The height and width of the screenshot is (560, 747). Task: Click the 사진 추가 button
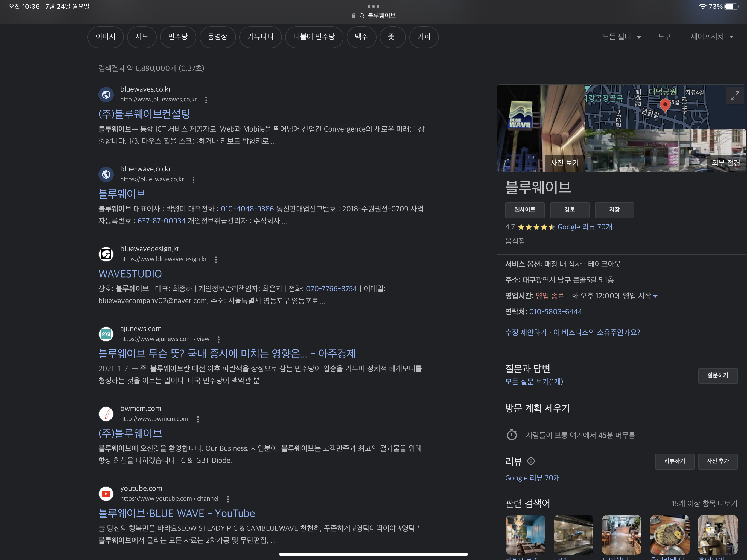(x=718, y=461)
